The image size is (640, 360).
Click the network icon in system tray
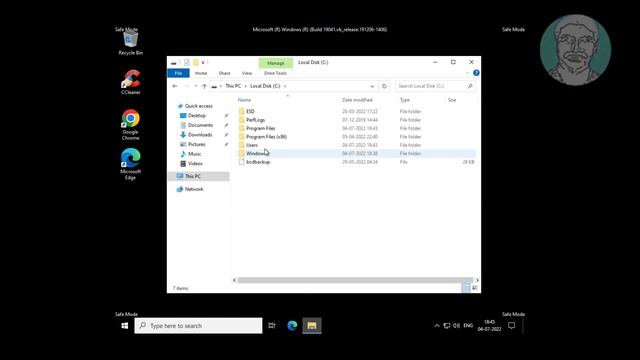[447, 326]
